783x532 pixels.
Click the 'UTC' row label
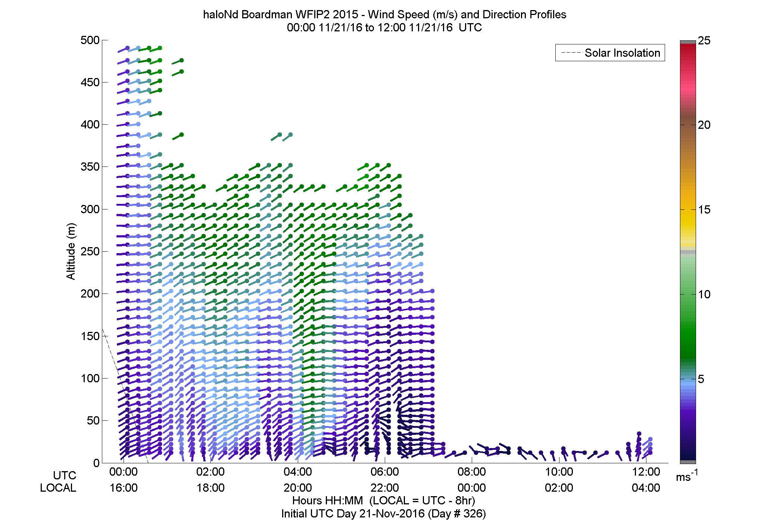pyautogui.click(x=65, y=476)
